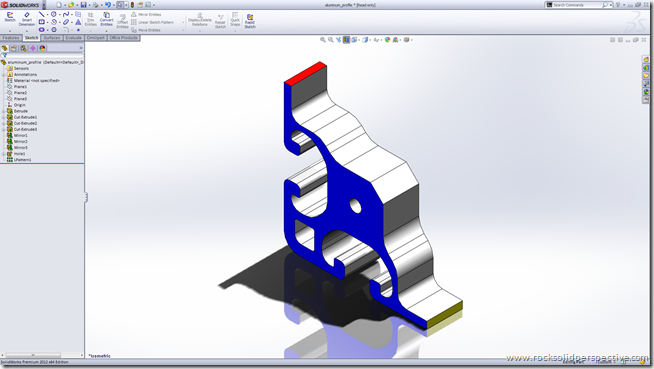Click the Save icon
This screenshot has width=654, height=369.
[x=83, y=5]
